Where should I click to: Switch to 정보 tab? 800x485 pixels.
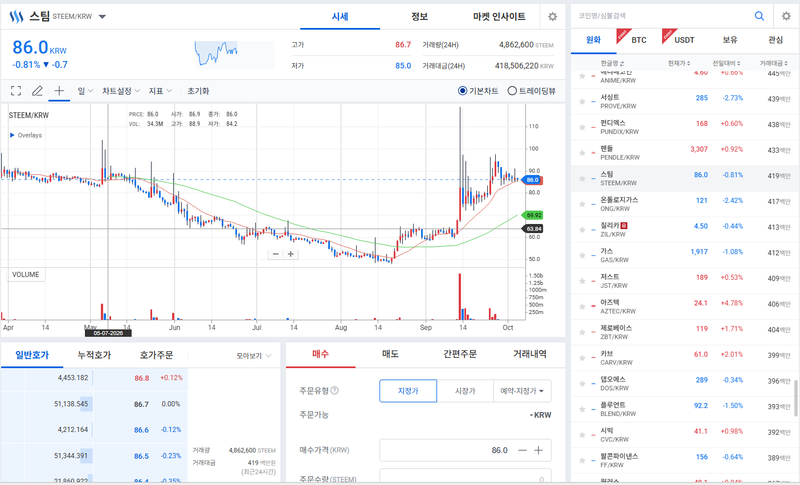tap(419, 17)
